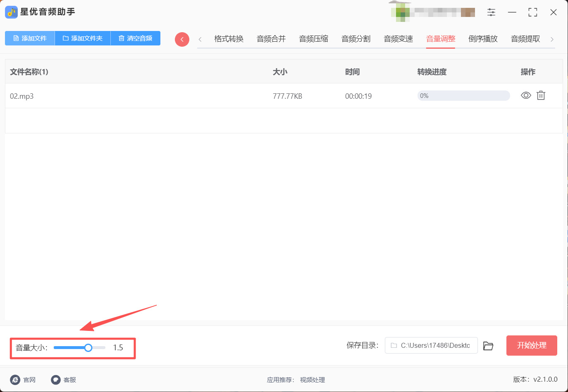Minimize the 星优音频助手 window

coord(512,12)
